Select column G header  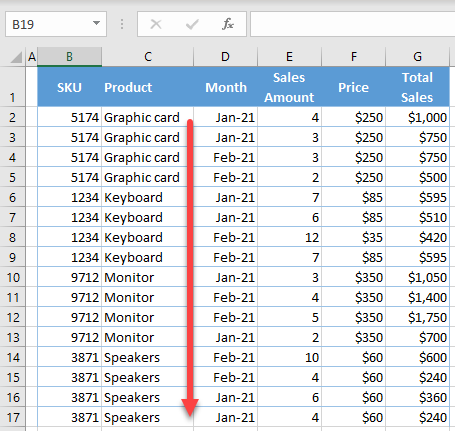[x=417, y=57]
